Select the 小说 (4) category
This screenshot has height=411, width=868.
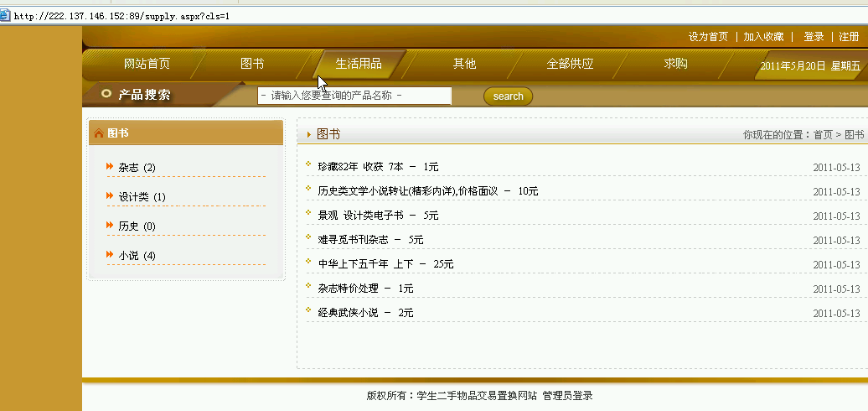click(x=137, y=255)
